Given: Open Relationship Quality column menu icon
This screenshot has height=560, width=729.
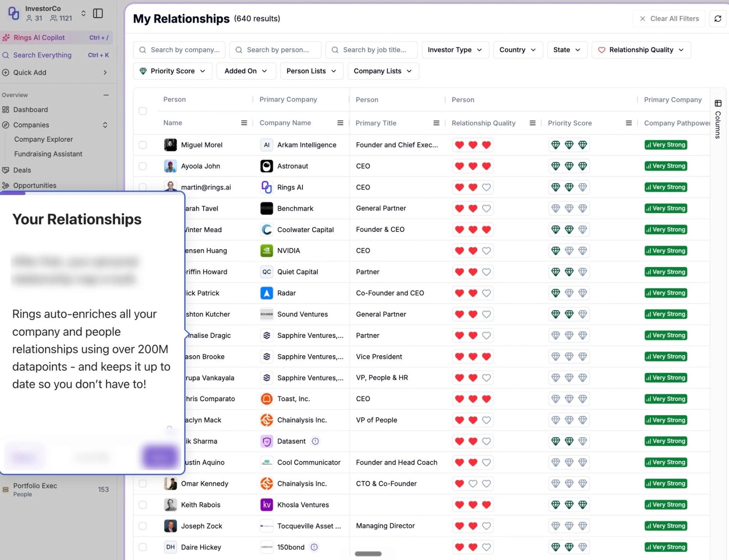Looking at the screenshot, I should (533, 123).
